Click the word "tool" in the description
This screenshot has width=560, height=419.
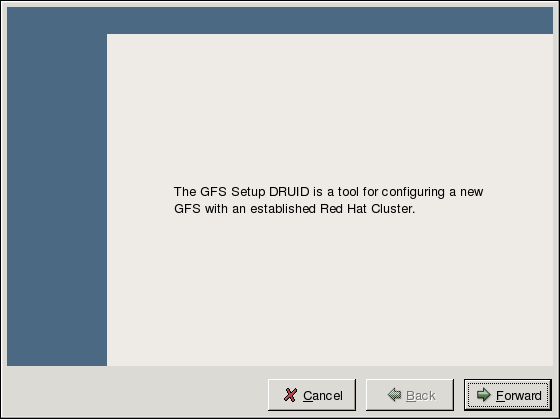[x=348, y=192]
